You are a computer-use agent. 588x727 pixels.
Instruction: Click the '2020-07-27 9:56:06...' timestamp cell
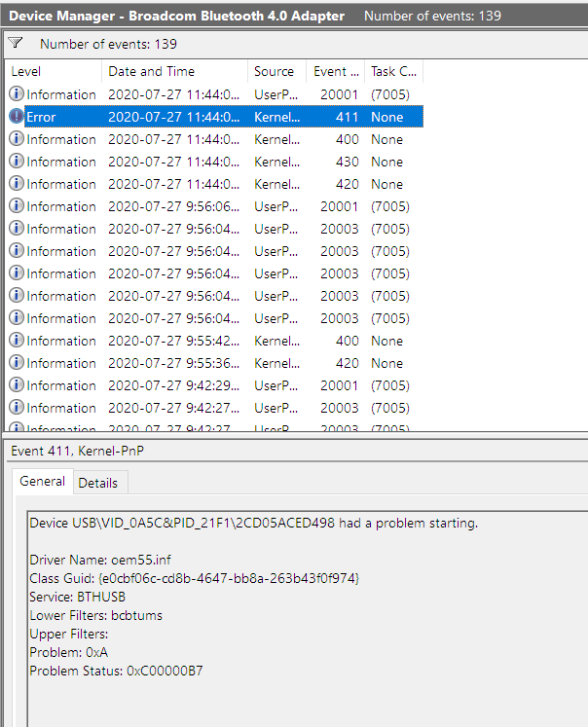(174, 206)
